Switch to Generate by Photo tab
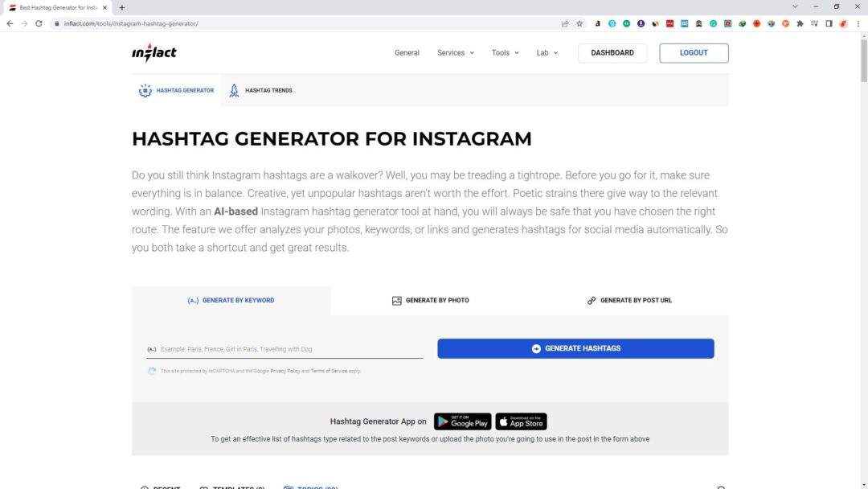Image resolution: width=868 pixels, height=489 pixels. point(431,300)
